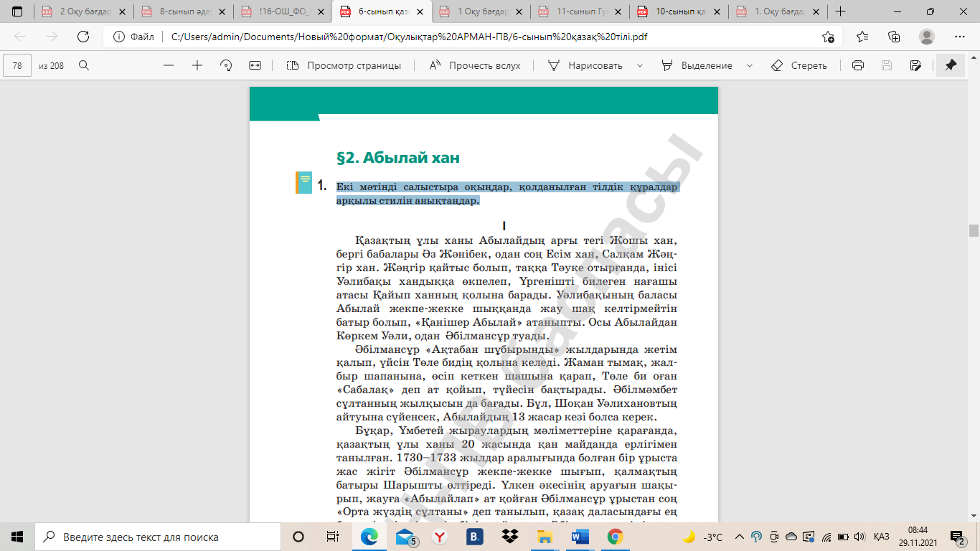
Task: Open File Explorer from the taskbar
Action: click(x=545, y=537)
